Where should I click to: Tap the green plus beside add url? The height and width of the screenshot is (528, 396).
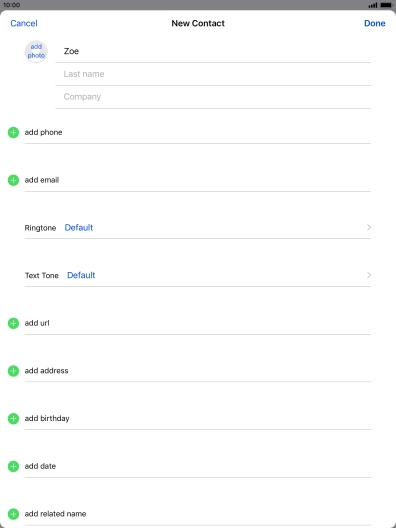point(13,323)
